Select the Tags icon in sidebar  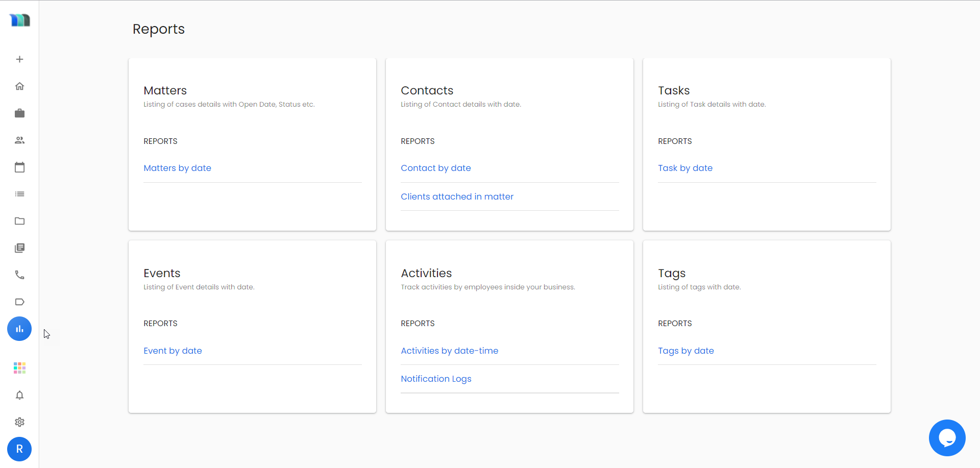19,302
